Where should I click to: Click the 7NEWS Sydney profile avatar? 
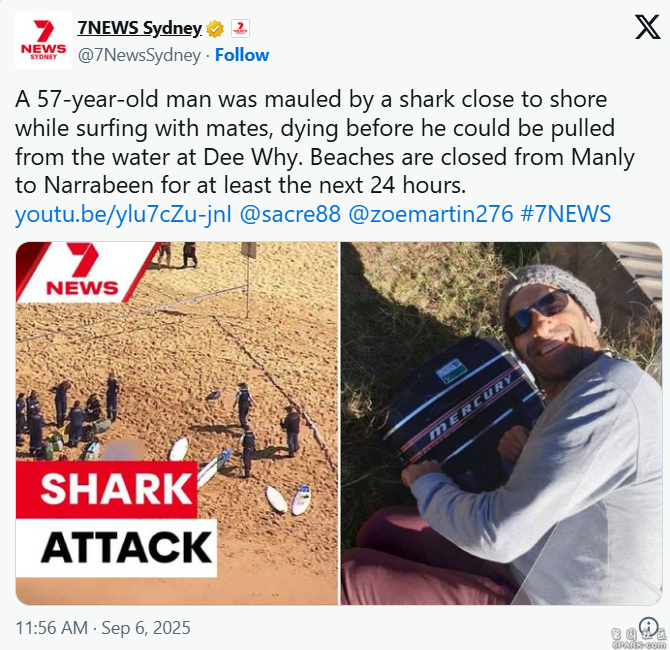(43, 41)
